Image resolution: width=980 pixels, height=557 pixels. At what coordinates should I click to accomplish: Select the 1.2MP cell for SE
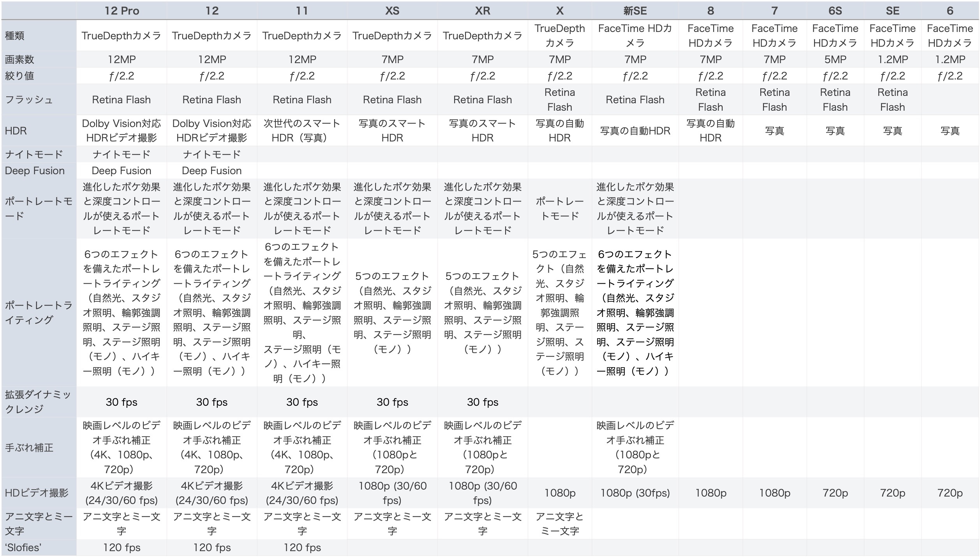point(893,59)
